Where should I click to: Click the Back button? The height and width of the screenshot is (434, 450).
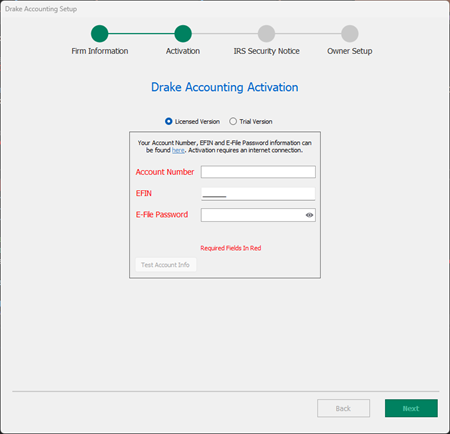(x=343, y=408)
